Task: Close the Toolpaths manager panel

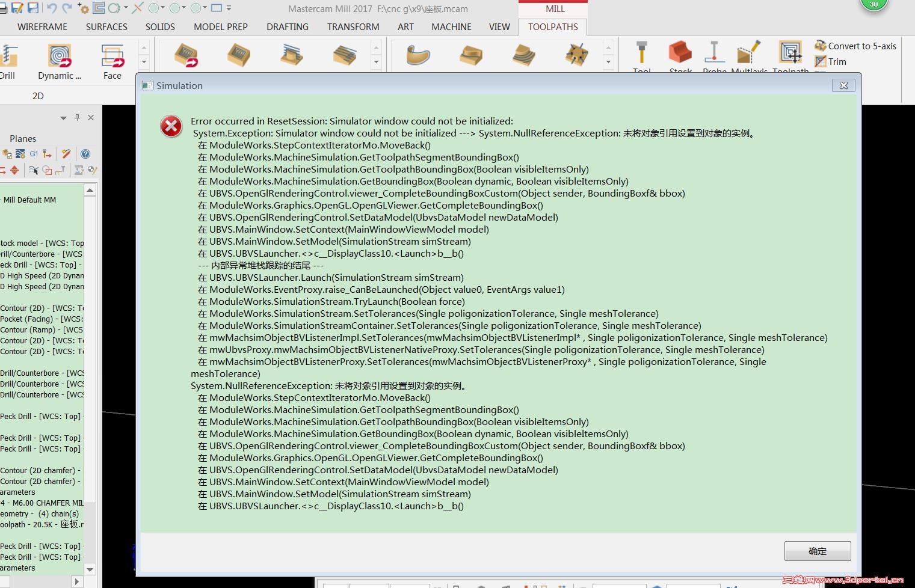Action: (91, 117)
